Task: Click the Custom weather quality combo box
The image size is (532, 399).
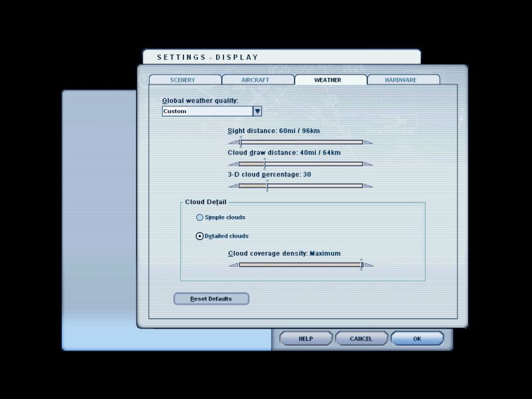Action: point(207,112)
